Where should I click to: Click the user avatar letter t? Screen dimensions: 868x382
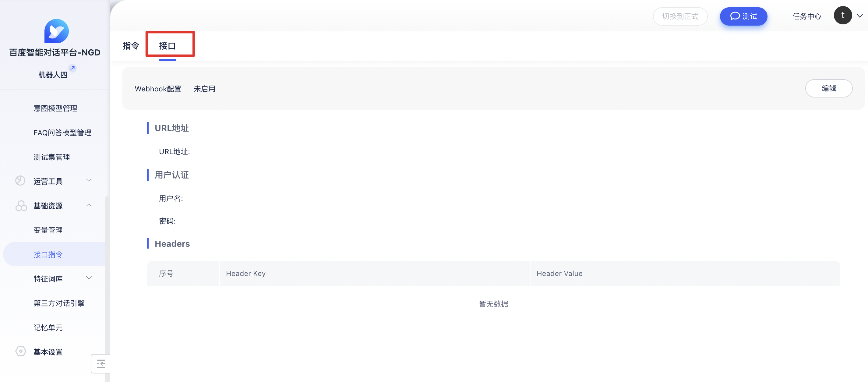[x=842, y=16]
